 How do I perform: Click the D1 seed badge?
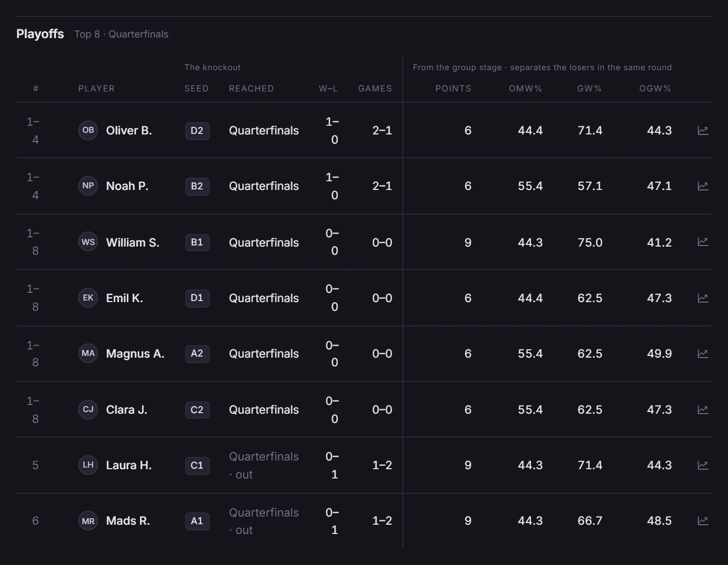click(197, 298)
